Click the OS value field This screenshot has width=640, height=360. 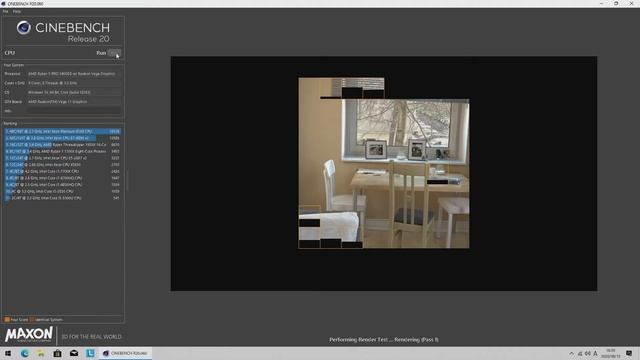coord(74,92)
